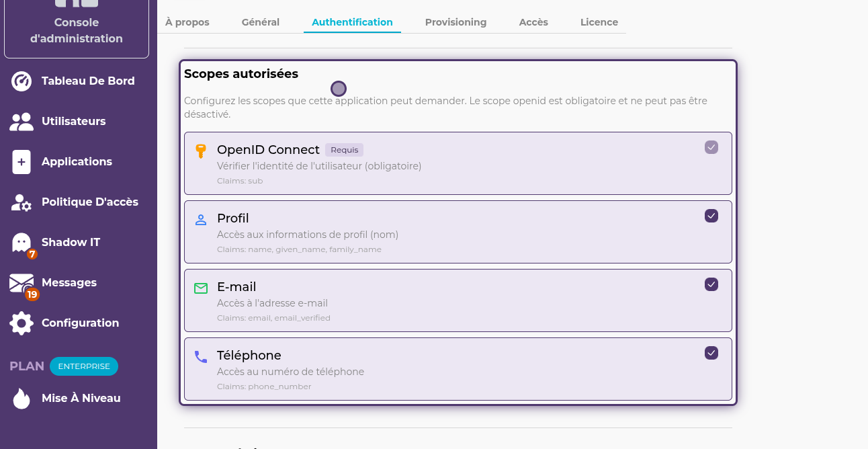Toggle the Téléphone scope checkbox
The height and width of the screenshot is (449, 868).
tap(711, 353)
